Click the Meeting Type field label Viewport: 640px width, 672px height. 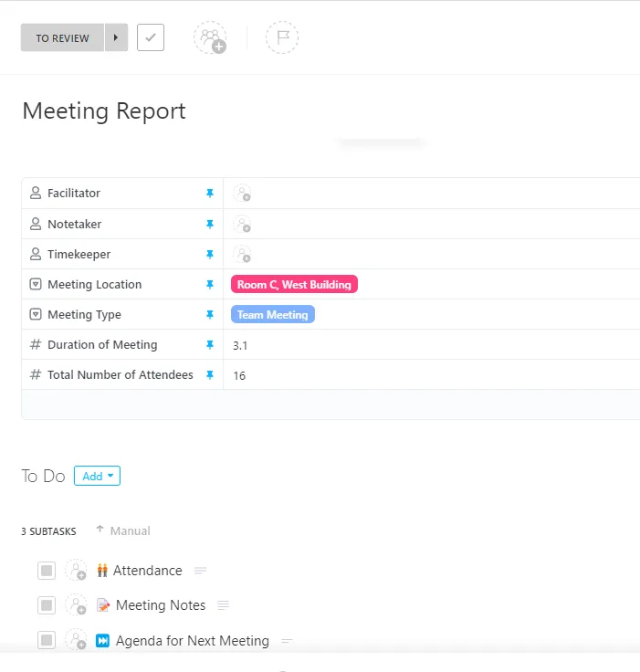pos(84,315)
